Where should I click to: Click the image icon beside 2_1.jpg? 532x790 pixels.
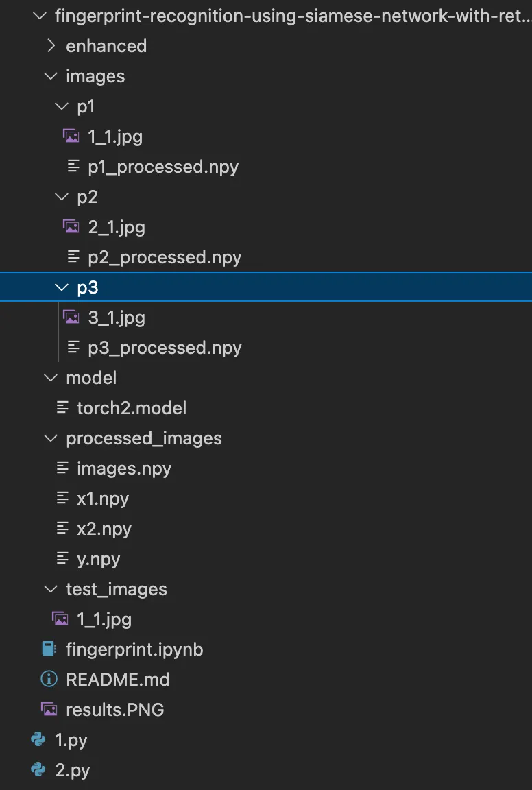(x=71, y=226)
